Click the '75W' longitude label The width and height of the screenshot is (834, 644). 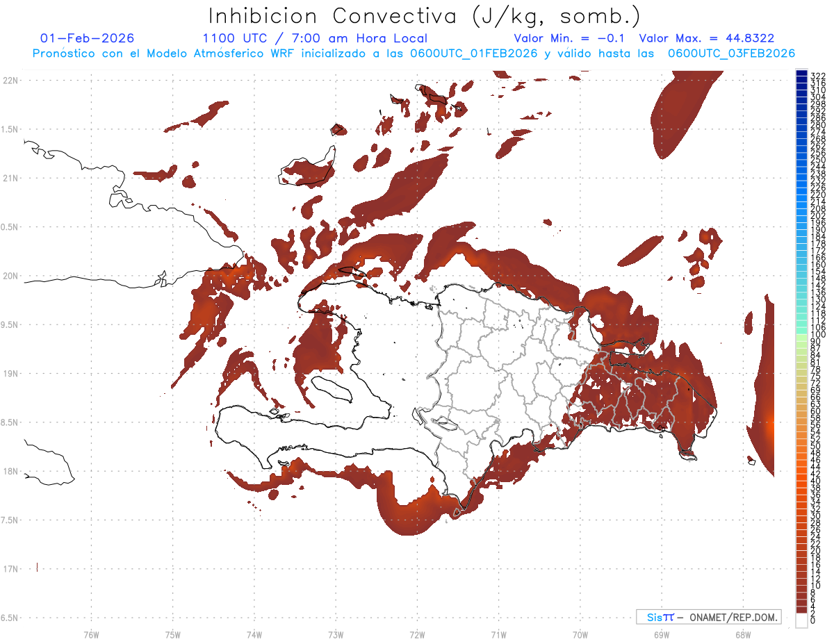point(172,634)
